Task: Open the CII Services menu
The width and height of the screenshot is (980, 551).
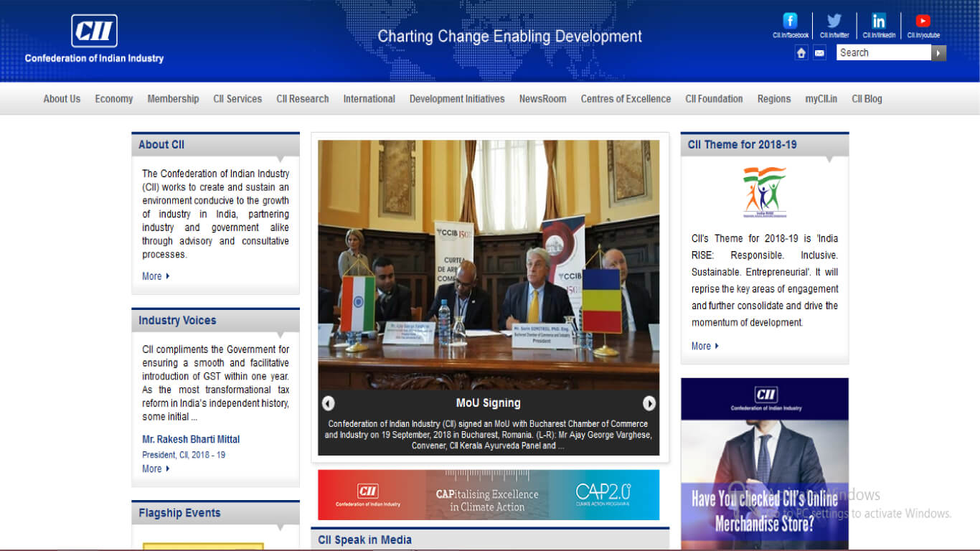Action: click(237, 99)
